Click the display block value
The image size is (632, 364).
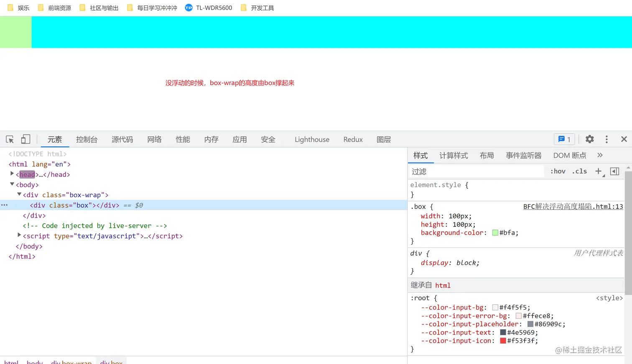467,263
